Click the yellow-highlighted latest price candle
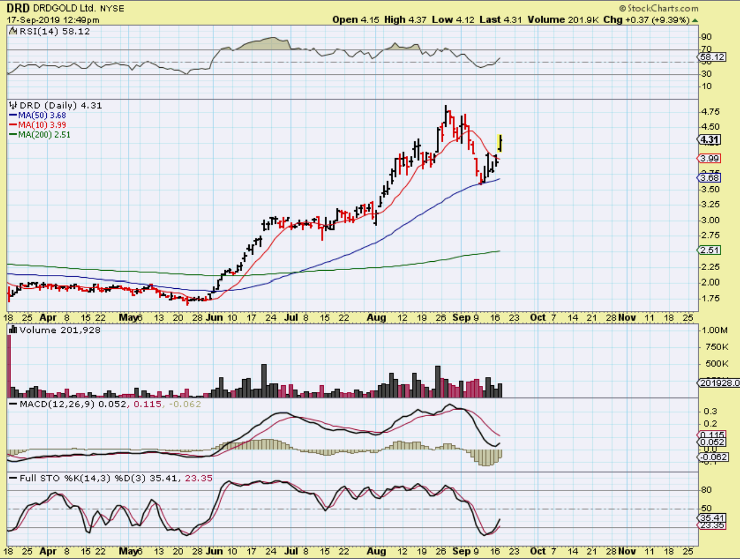Image resolution: width=740 pixels, height=560 pixels. [x=501, y=143]
